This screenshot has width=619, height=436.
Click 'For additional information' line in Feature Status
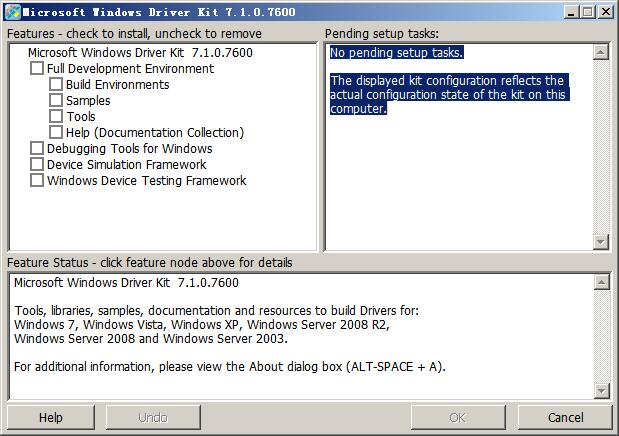tap(230, 366)
